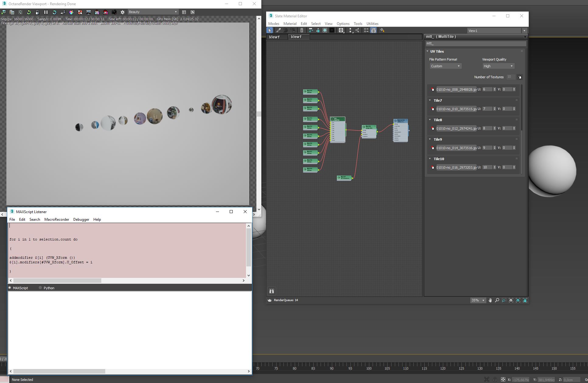
Task: Click the Select tool arrow in Slate toolbar
Action: pos(270,30)
